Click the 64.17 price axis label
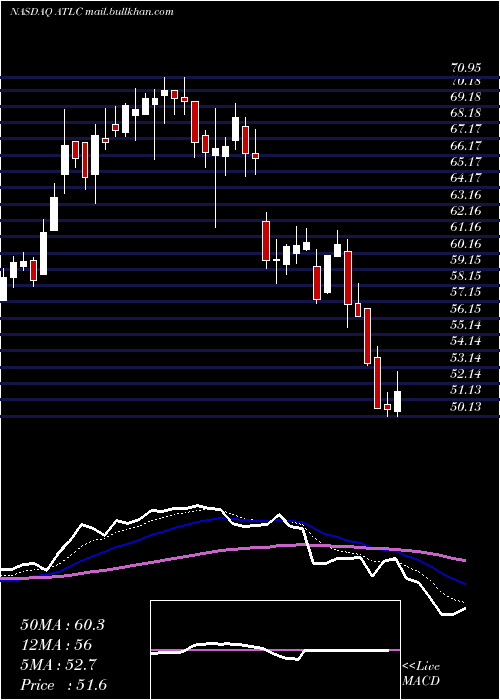 point(466,178)
